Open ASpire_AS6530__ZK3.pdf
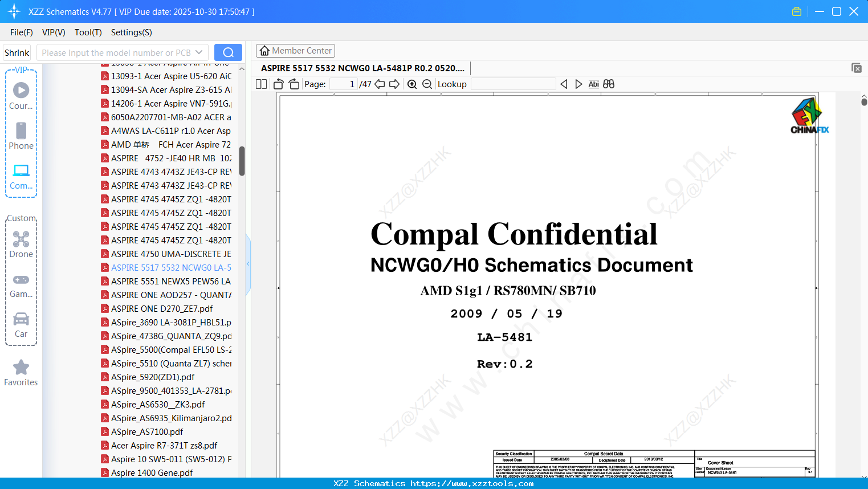 tap(153, 404)
